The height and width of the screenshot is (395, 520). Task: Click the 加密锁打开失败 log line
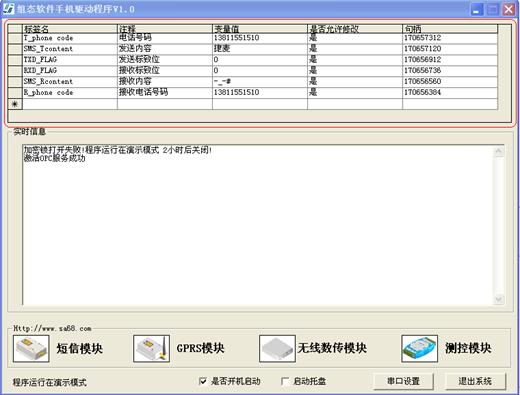pos(117,150)
